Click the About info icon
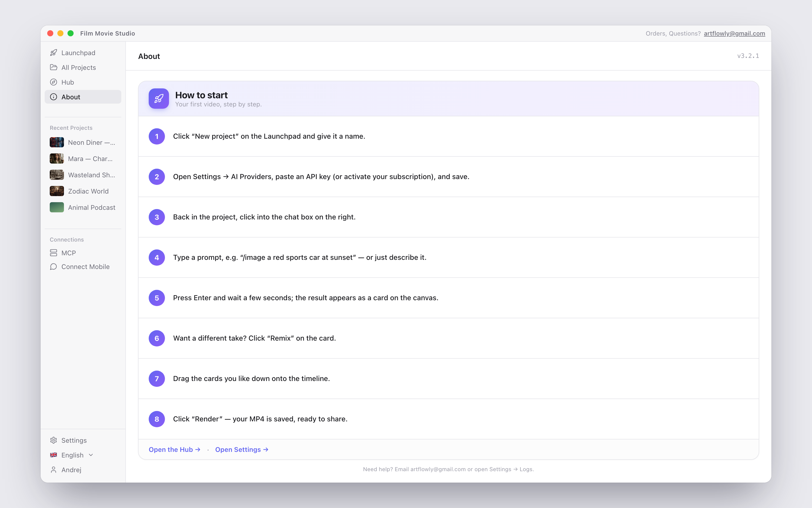 pyautogui.click(x=53, y=97)
